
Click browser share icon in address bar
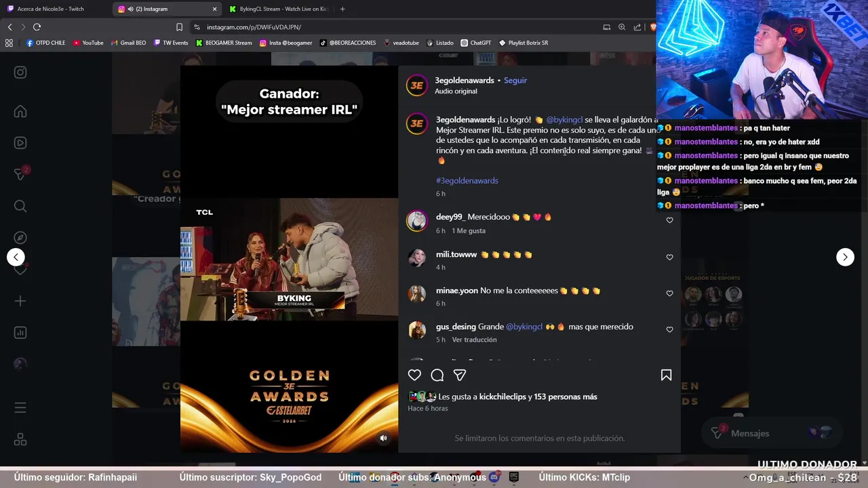(x=637, y=27)
